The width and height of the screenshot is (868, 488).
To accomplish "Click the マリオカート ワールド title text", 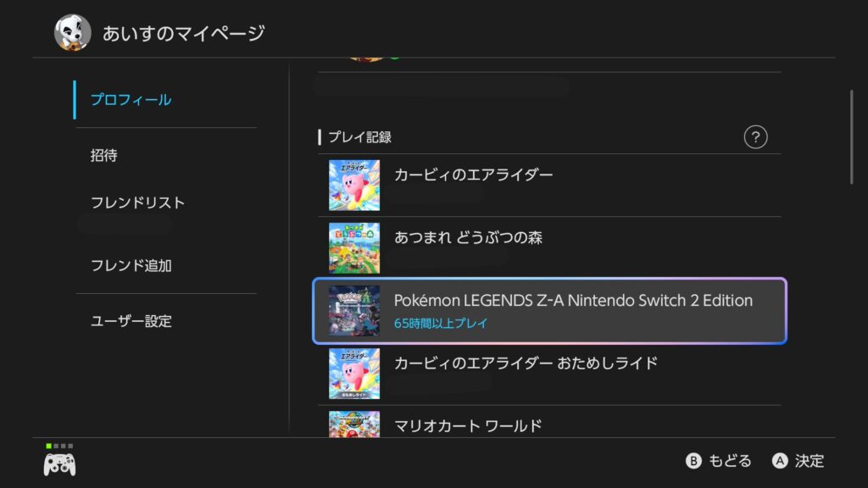I will pos(468,426).
